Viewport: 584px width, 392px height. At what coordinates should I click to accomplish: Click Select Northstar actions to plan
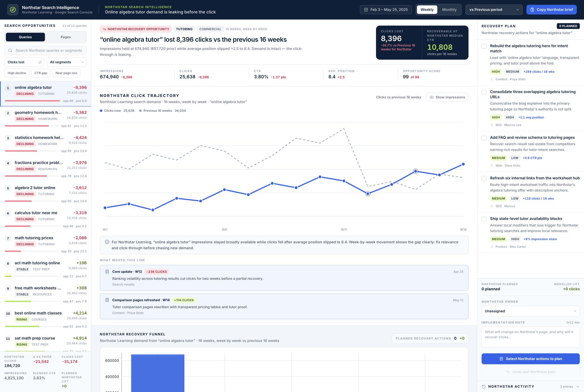pos(530,359)
